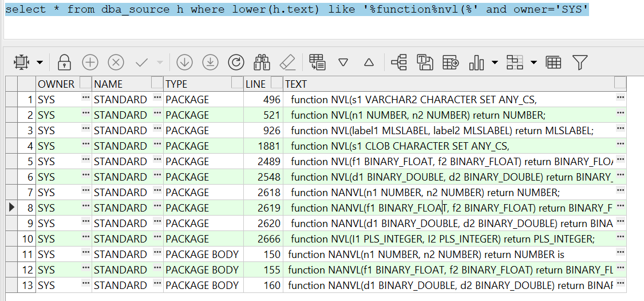The height and width of the screenshot is (301, 644).
Task: Click the select-all grid cells icon
Action: (21, 62)
